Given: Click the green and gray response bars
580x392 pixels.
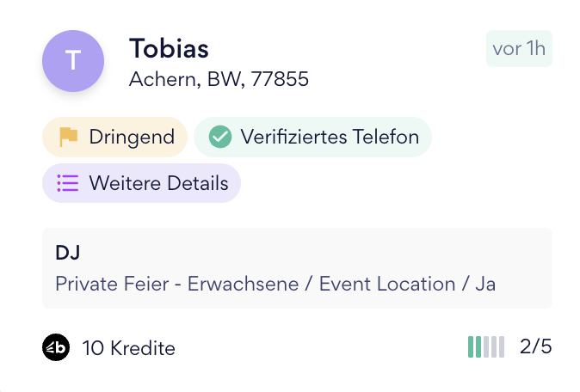Looking at the screenshot, I should coord(486,347).
